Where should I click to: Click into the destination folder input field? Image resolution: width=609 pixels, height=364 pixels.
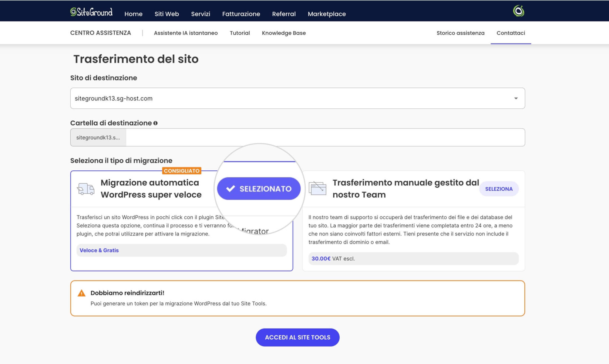[x=325, y=137]
